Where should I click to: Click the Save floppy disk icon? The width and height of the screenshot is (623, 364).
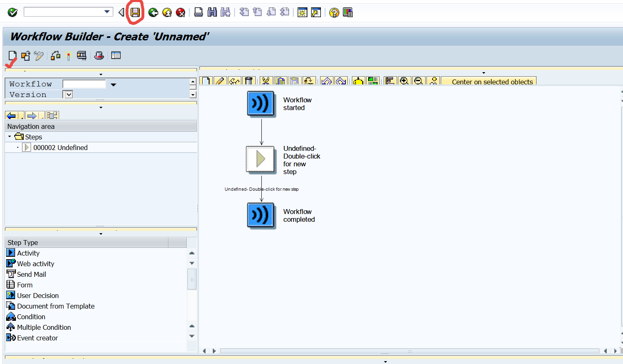coord(135,13)
